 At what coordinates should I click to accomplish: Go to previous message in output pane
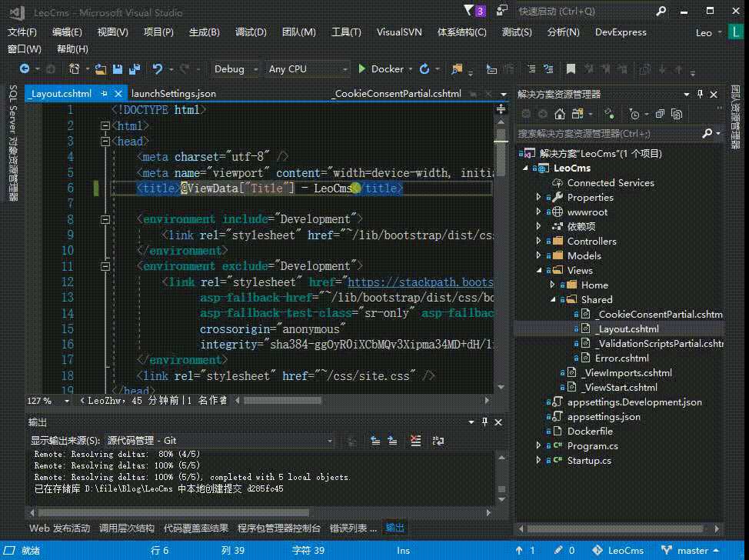pyautogui.click(x=375, y=441)
